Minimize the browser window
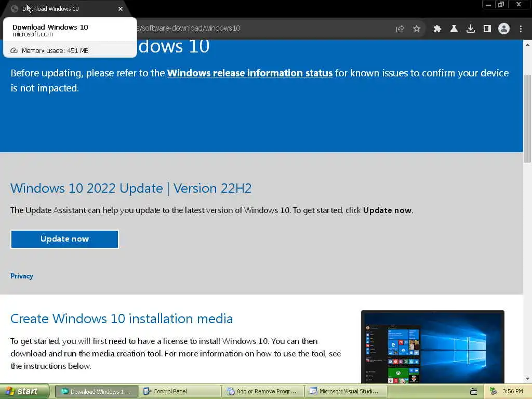This screenshot has height=399, width=532. pos(488,5)
